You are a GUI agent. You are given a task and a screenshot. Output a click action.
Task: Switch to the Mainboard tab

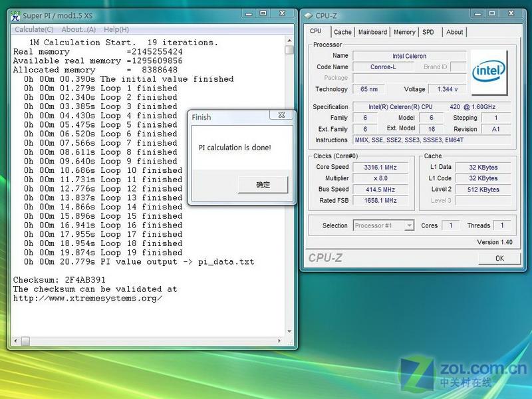[372, 32]
